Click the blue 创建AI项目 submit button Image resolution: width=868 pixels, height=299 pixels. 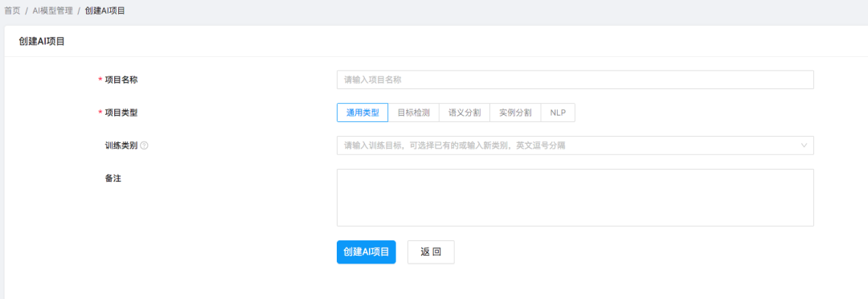click(366, 252)
